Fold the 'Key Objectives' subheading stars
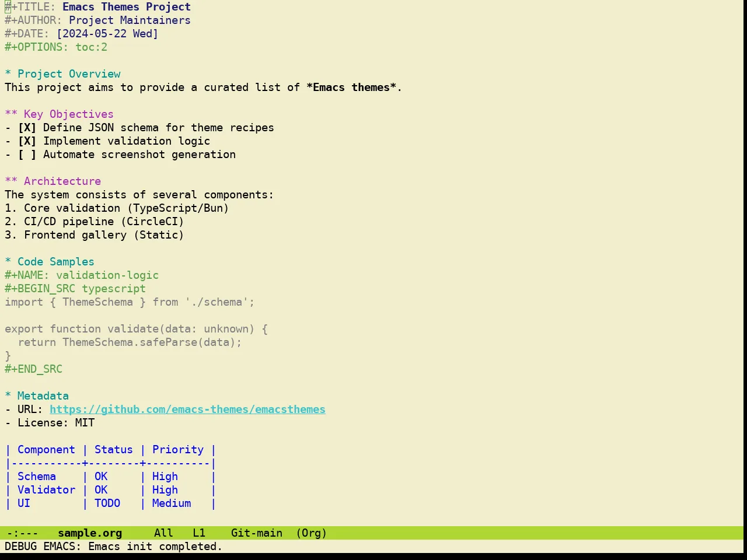This screenshot has width=747, height=560. point(11,114)
